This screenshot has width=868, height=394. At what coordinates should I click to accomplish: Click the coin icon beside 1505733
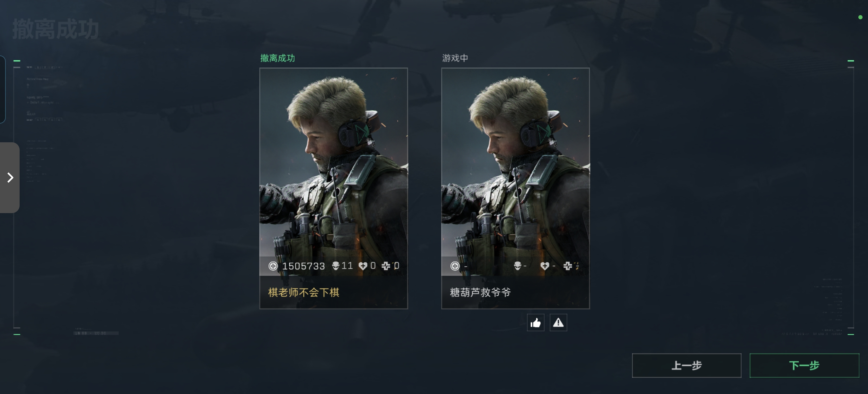(x=273, y=266)
